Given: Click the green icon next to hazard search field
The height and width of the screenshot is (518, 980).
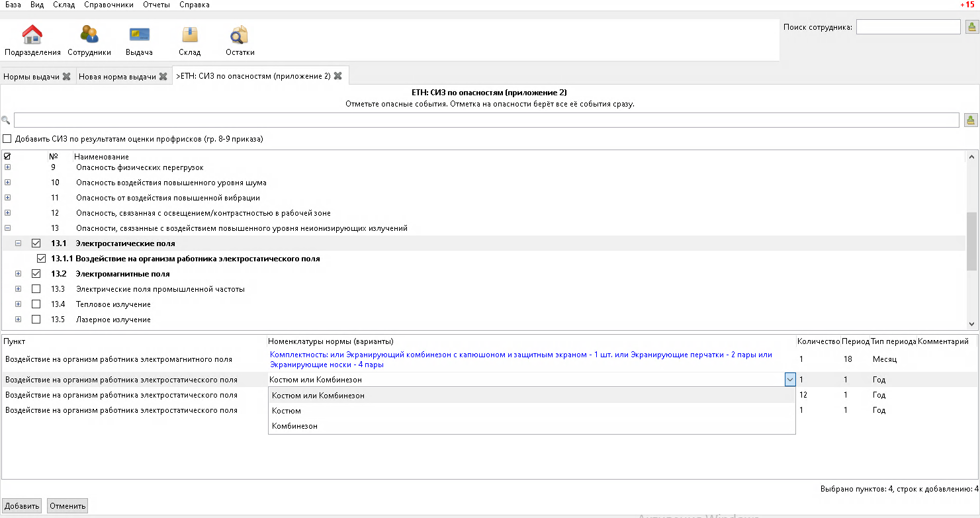Looking at the screenshot, I should coord(971,120).
